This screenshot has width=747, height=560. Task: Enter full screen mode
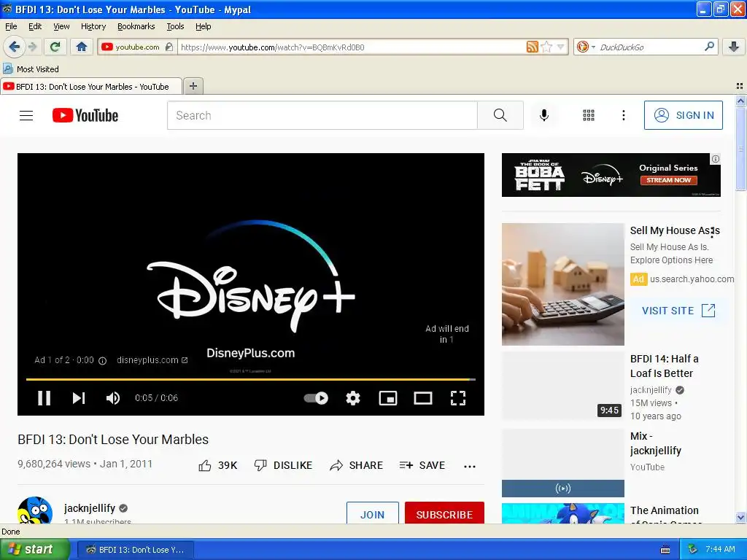[458, 398]
